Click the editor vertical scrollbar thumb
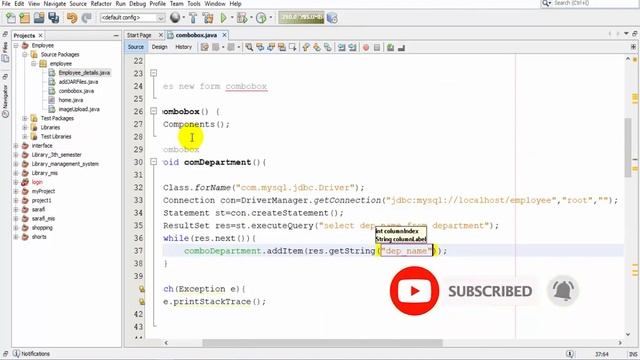 click(x=628, y=147)
